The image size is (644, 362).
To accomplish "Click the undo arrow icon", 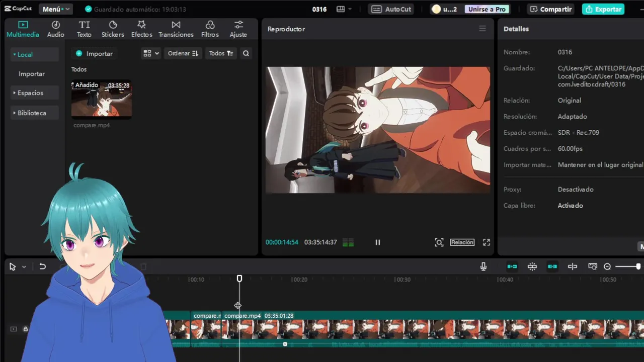I will click(x=43, y=266).
